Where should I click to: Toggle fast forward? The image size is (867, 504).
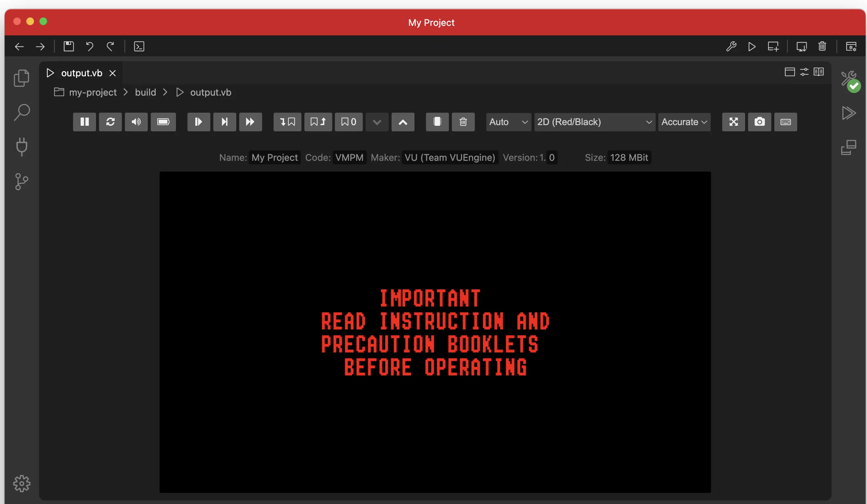point(250,122)
